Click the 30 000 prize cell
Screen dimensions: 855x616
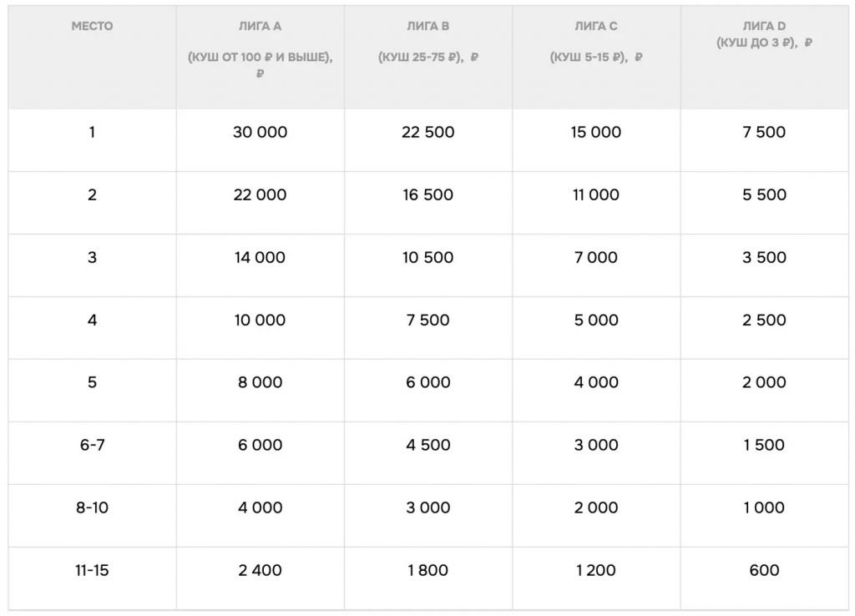click(x=261, y=132)
